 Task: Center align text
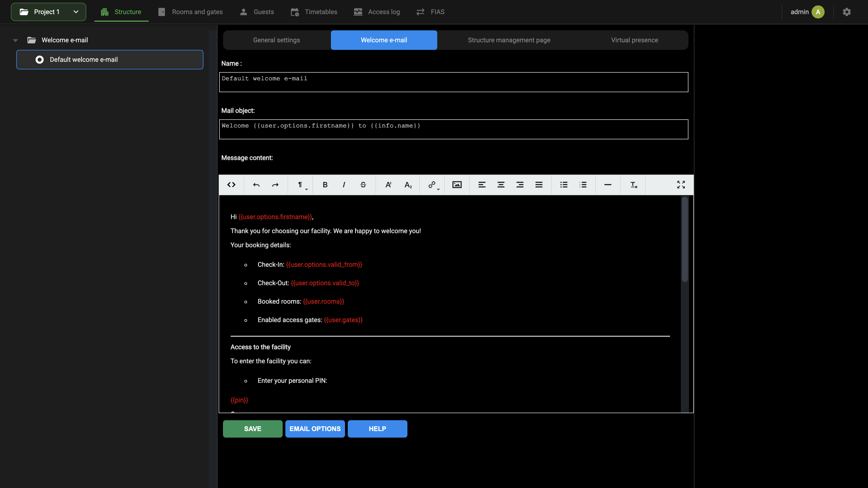click(501, 185)
